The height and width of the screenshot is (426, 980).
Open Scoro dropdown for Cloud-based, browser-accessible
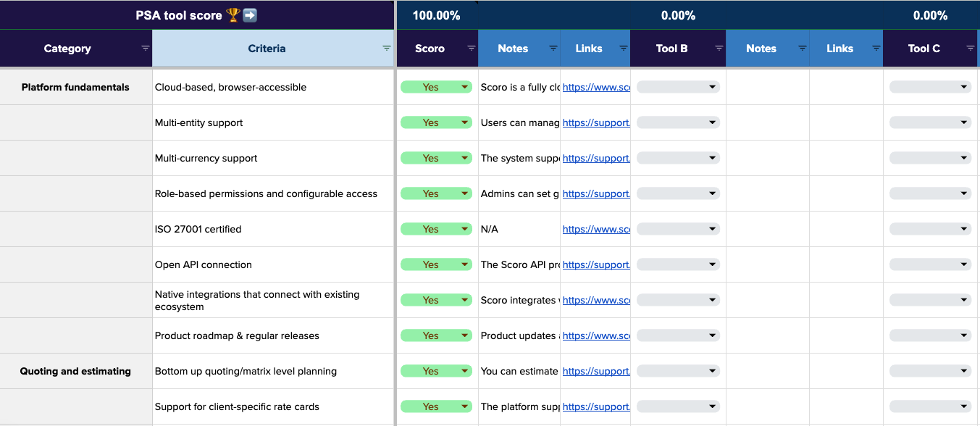tap(436, 87)
